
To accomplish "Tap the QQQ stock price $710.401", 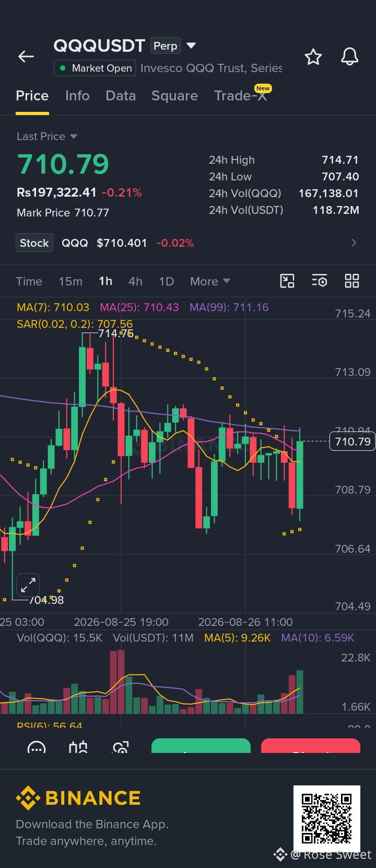I will 122,243.
